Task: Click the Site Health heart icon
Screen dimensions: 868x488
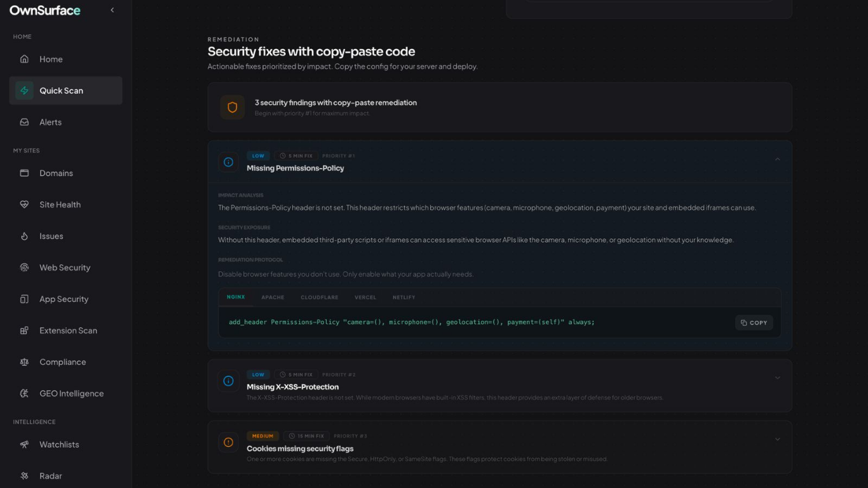Action: point(24,205)
